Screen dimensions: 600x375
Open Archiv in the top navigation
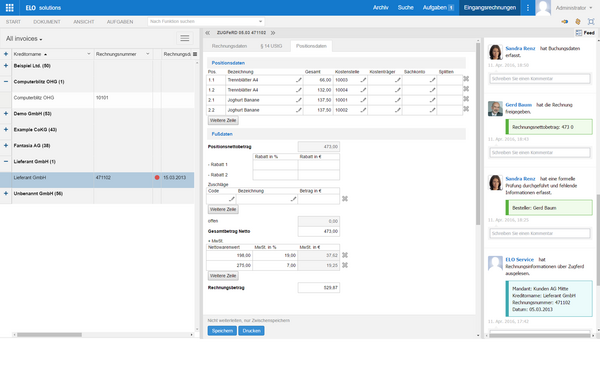click(x=381, y=8)
